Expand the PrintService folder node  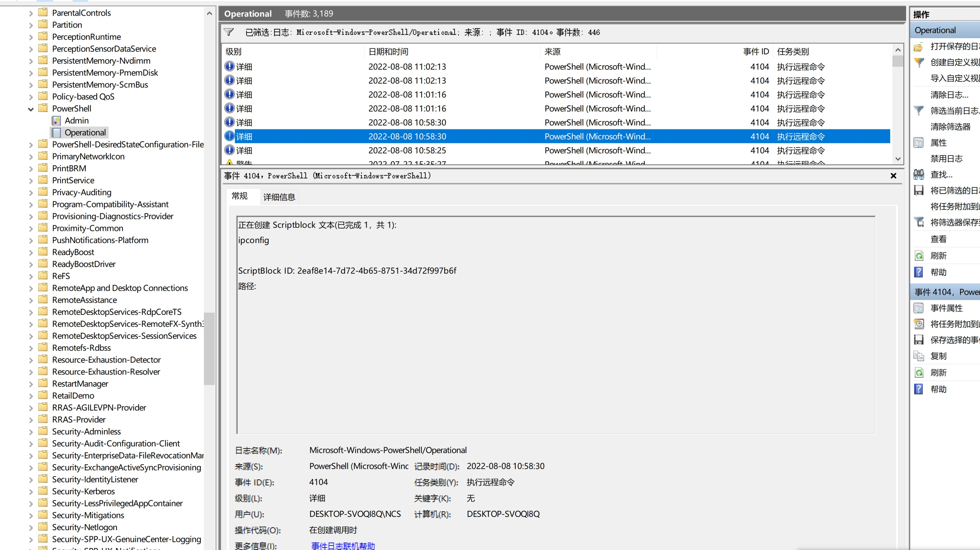point(31,181)
